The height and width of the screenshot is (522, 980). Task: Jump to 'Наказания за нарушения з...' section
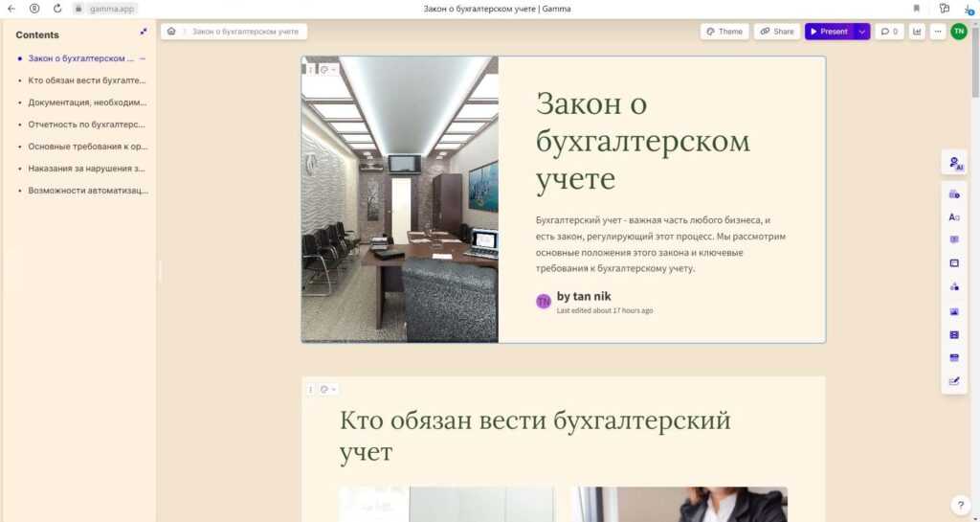(86, 169)
